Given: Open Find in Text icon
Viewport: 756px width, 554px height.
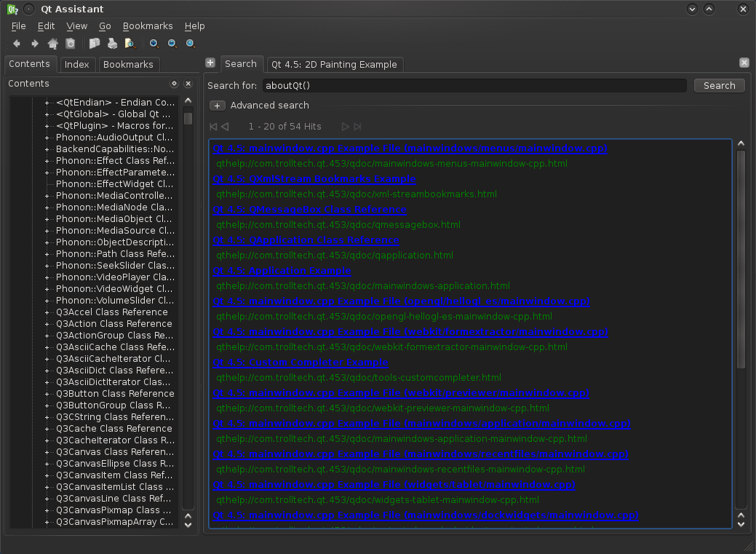Looking at the screenshot, I should tap(130, 44).
